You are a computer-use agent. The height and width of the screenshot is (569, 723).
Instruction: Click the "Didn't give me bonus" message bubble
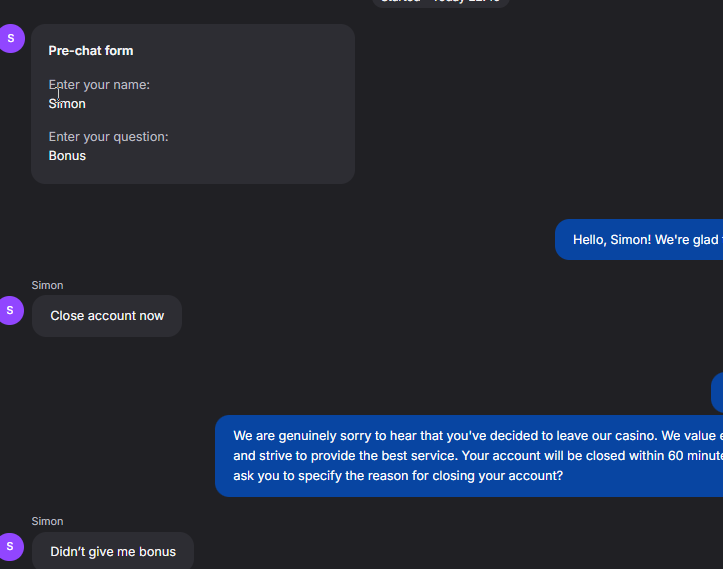(113, 552)
